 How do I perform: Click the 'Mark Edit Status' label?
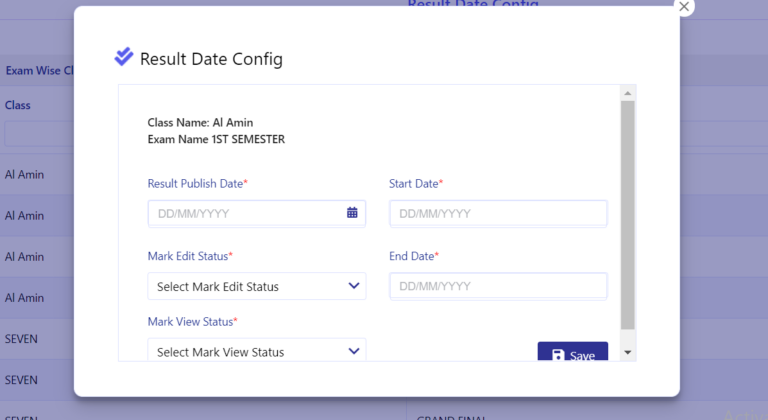point(188,256)
